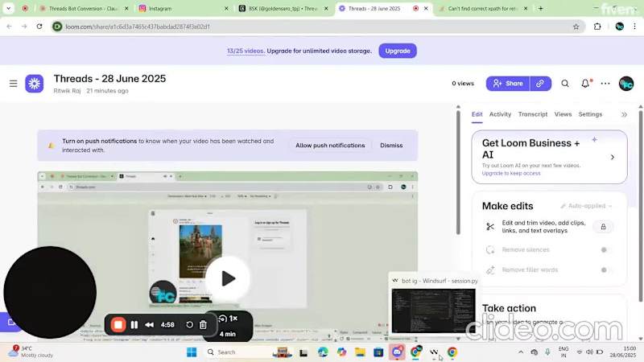Image resolution: width=644 pixels, height=362 pixels.
Task: Open the browser tab list dropdown
Action: (x=8, y=8)
